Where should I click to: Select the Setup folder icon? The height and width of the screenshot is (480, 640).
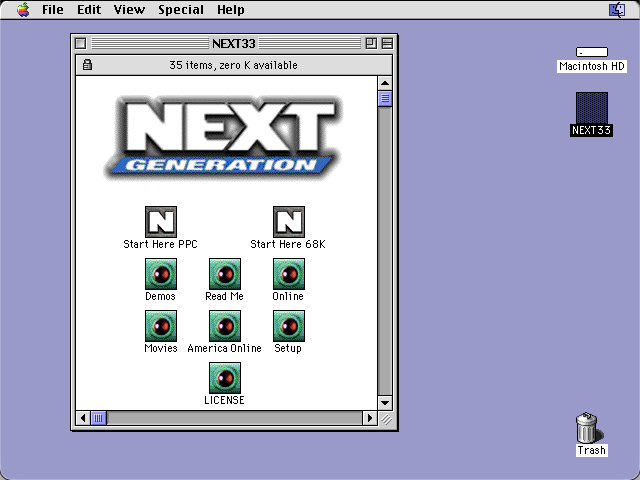289,326
